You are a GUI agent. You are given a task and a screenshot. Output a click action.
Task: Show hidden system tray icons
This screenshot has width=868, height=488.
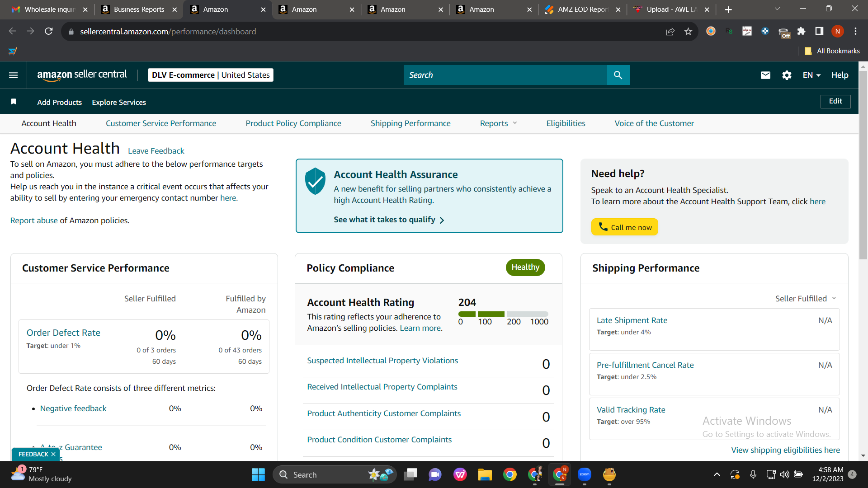[x=717, y=474]
